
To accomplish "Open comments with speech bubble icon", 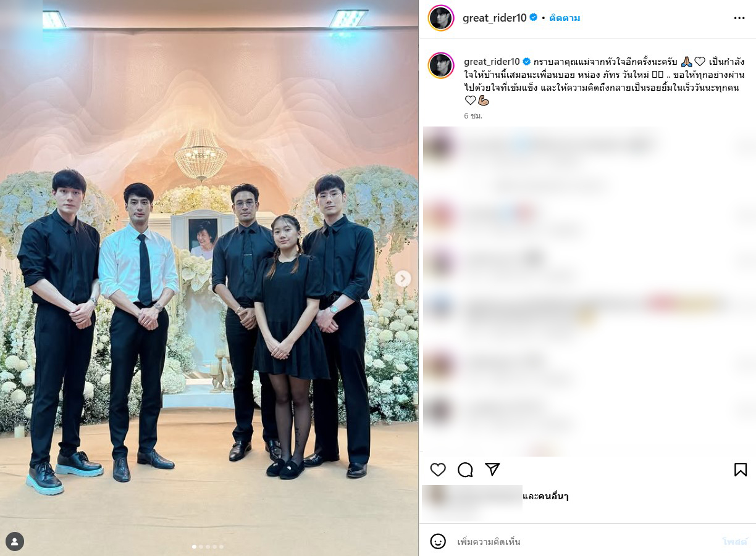I will point(465,470).
